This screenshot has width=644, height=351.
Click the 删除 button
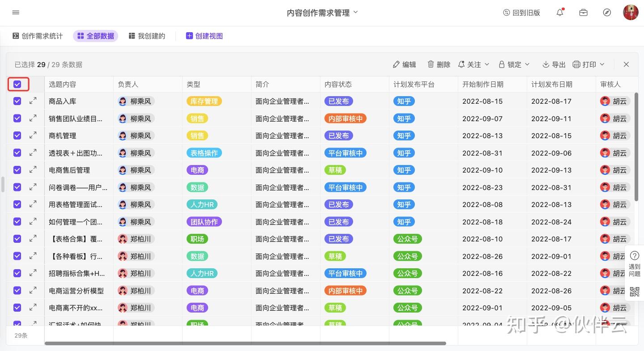coord(439,64)
